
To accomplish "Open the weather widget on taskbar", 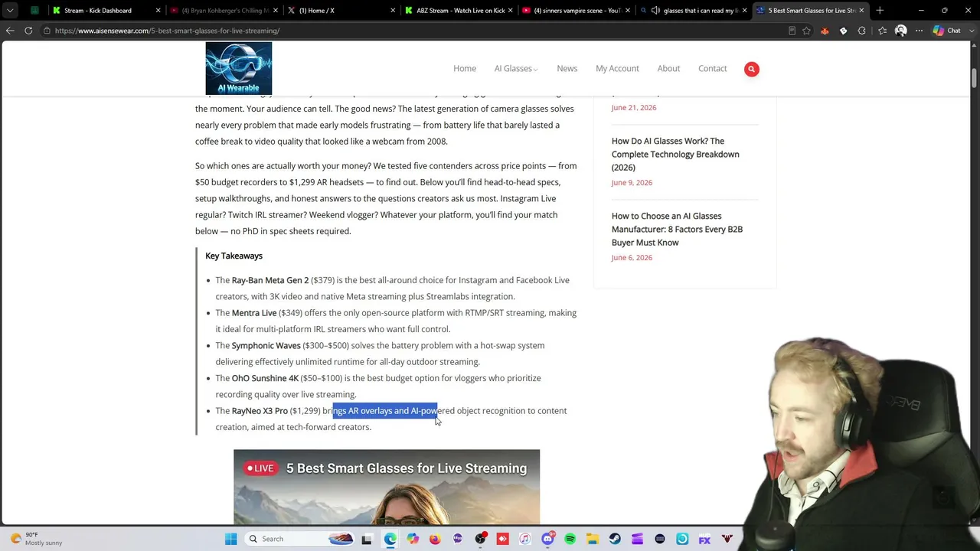I will tap(34, 539).
